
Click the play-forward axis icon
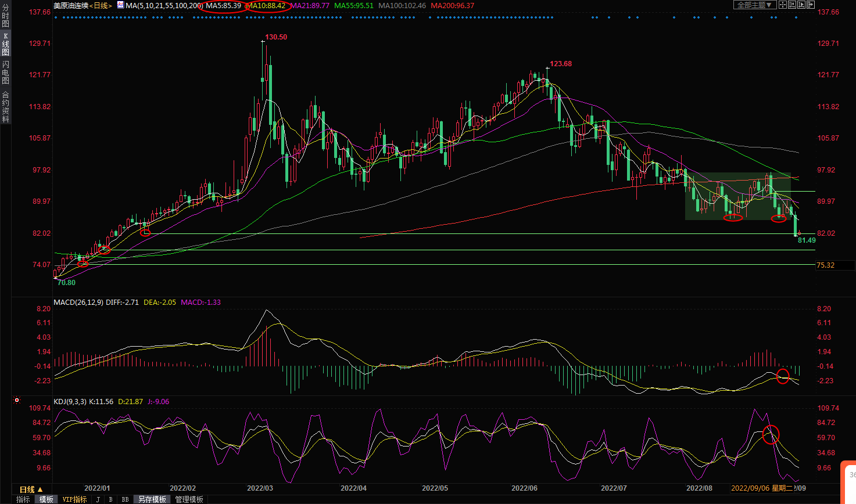801,5
